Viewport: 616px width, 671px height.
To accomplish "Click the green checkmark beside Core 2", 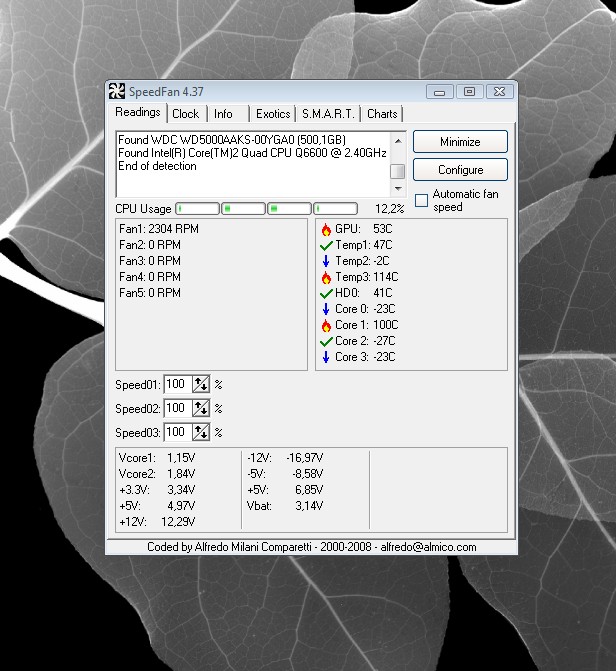I will (326, 341).
